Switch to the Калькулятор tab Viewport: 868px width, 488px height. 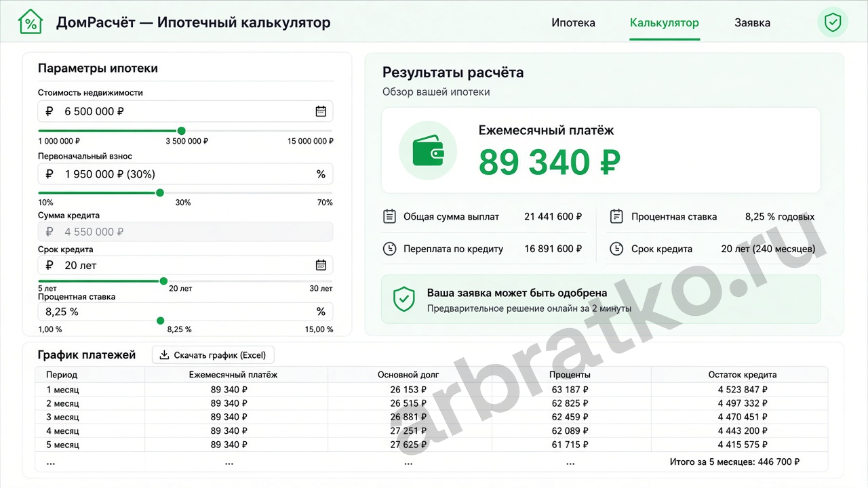(665, 23)
